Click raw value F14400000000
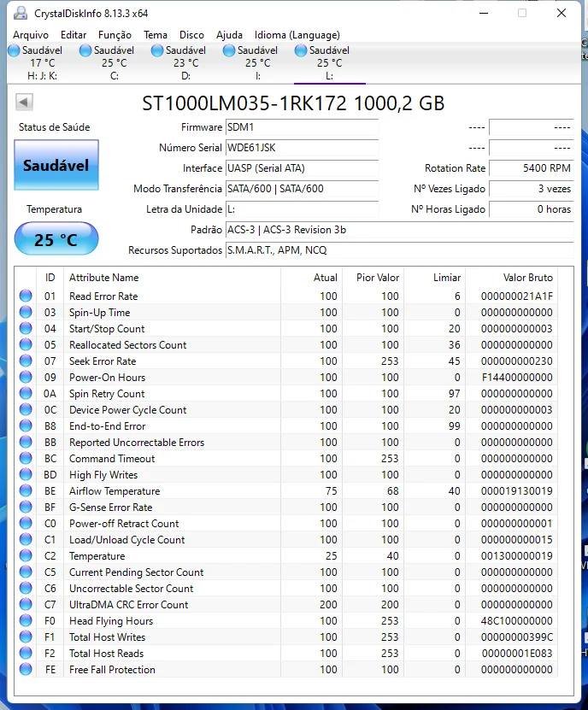Image resolution: width=588 pixels, height=710 pixels. (517, 377)
